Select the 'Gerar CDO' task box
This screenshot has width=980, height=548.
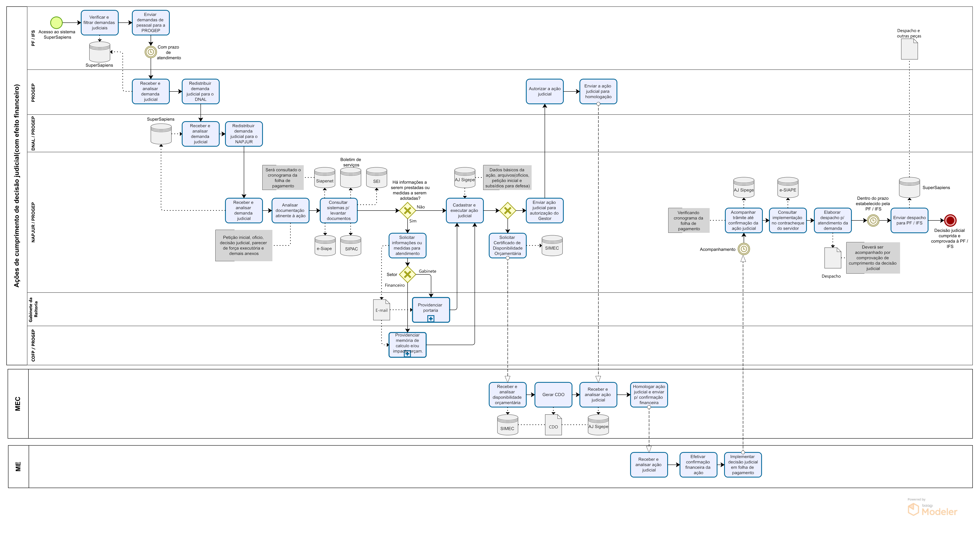pyautogui.click(x=553, y=395)
